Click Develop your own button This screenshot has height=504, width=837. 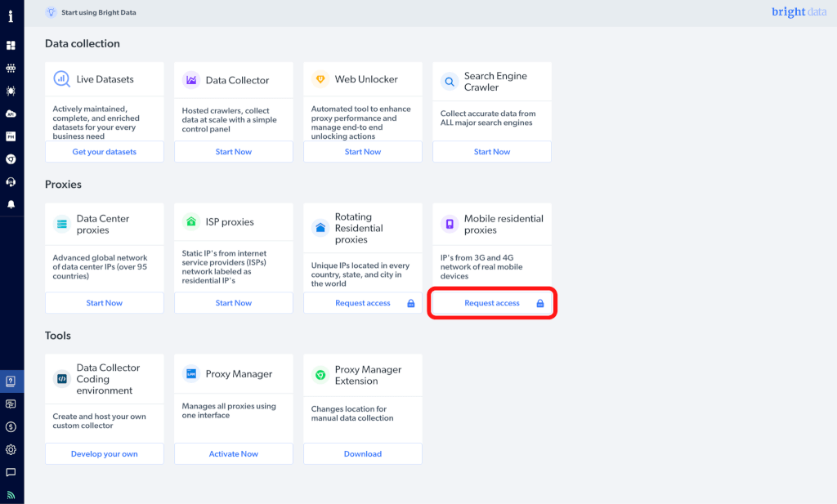105,454
